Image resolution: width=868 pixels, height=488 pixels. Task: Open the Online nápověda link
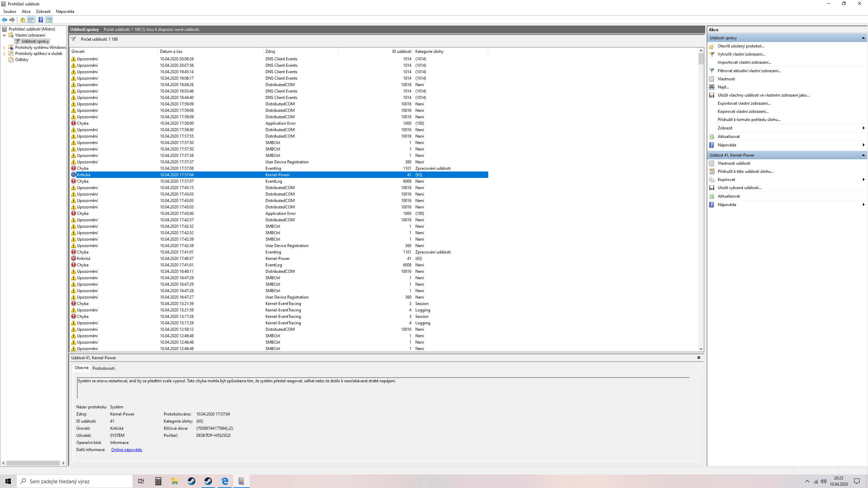pos(126,450)
